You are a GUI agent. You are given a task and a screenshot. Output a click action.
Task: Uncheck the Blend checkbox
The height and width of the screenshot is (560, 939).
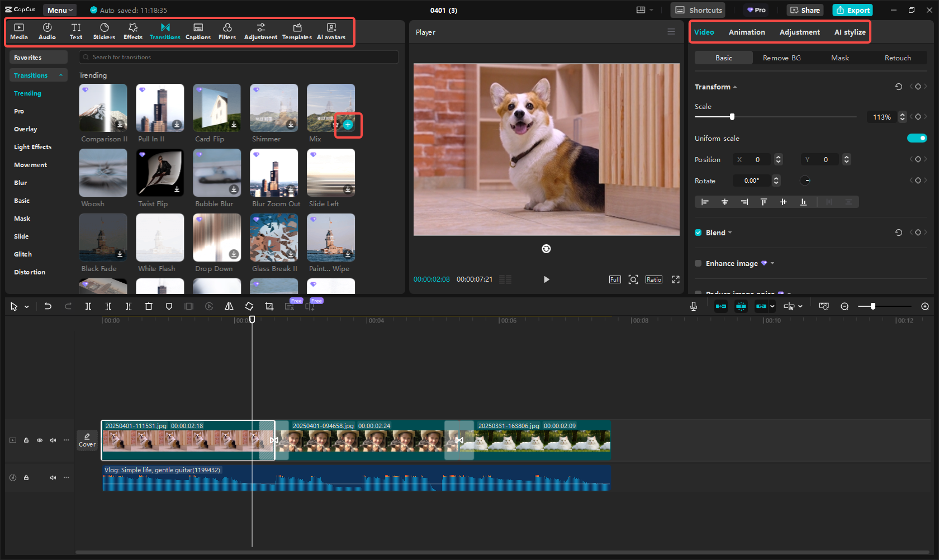[x=698, y=232]
